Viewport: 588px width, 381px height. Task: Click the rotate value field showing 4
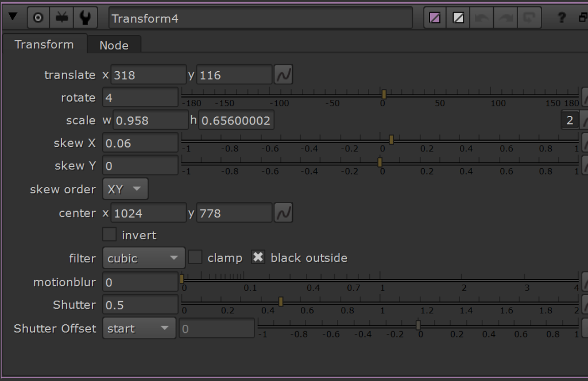click(x=140, y=98)
